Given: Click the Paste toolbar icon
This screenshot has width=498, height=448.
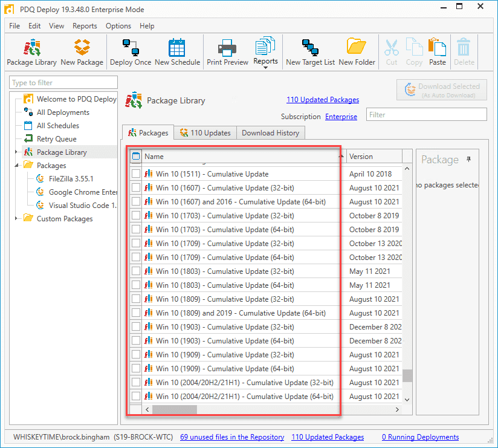Looking at the screenshot, I should [438, 52].
